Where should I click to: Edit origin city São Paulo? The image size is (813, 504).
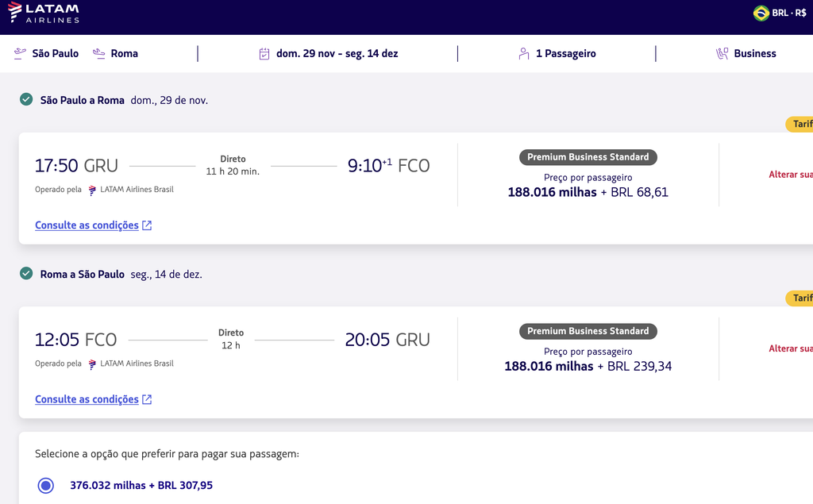point(55,53)
